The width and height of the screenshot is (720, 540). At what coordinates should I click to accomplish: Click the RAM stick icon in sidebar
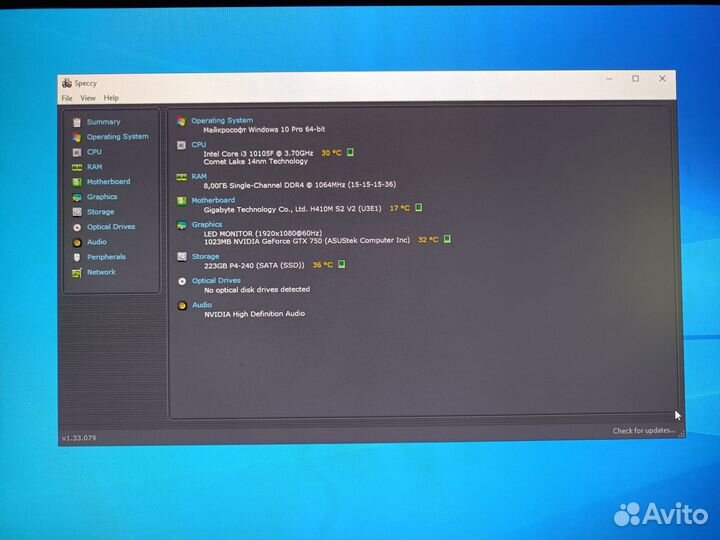click(77, 168)
